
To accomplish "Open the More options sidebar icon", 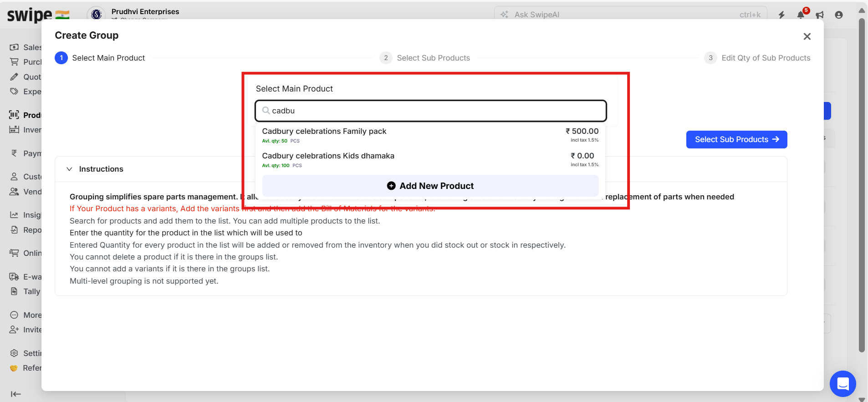I will [x=14, y=315].
